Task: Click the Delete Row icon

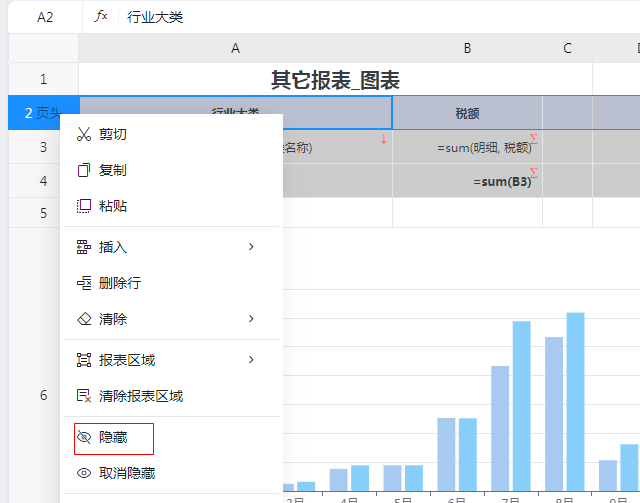Action: tap(84, 283)
